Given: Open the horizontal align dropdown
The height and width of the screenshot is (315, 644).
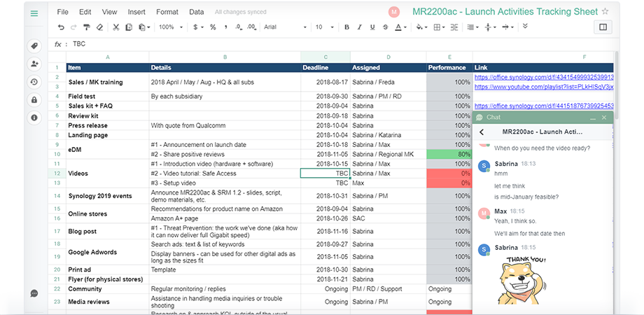Looking at the screenshot, I should [472, 27].
